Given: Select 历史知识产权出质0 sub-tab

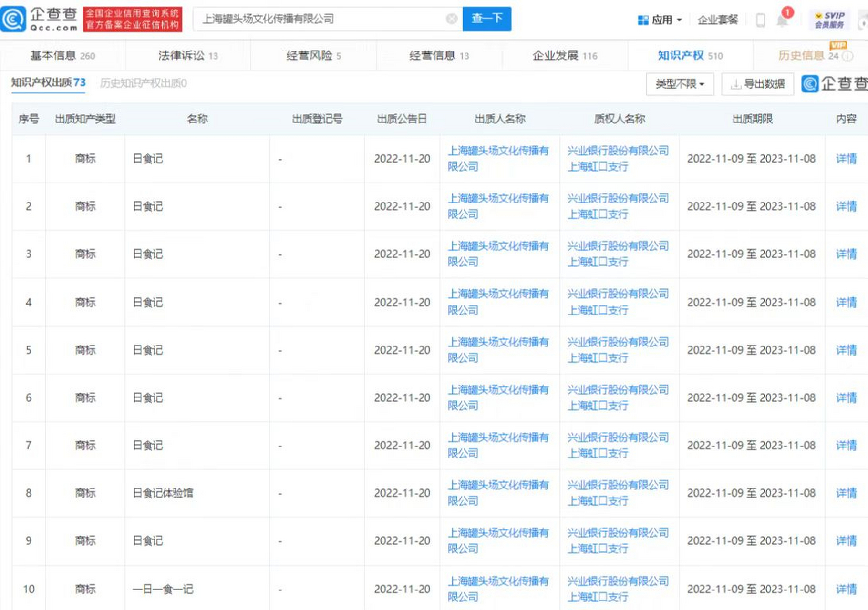Looking at the screenshot, I should click(143, 83).
